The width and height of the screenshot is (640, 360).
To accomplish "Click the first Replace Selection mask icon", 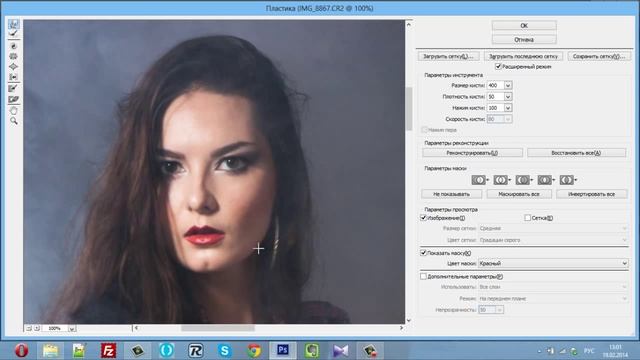I will 479,180.
